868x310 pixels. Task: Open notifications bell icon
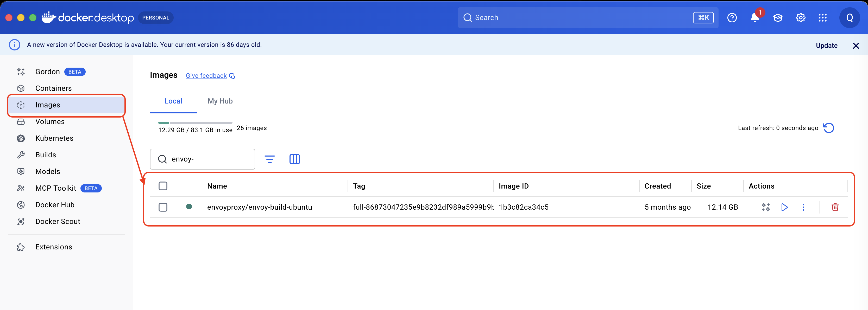[x=755, y=18]
